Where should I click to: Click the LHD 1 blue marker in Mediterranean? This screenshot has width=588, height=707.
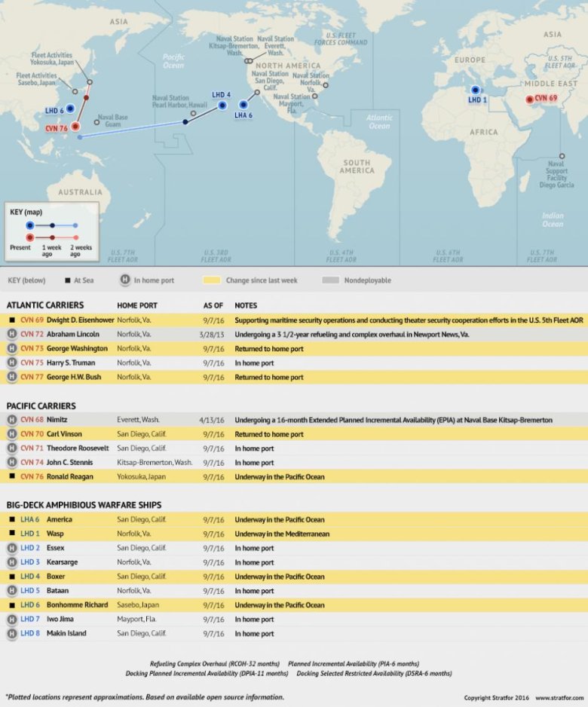pyautogui.click(x=475, y=90)
